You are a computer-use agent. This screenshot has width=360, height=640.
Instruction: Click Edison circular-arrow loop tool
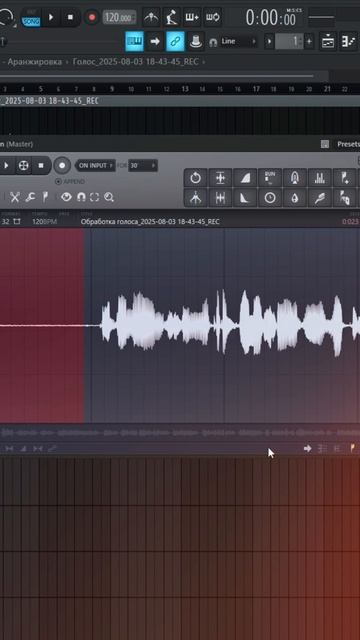[196, 178]
